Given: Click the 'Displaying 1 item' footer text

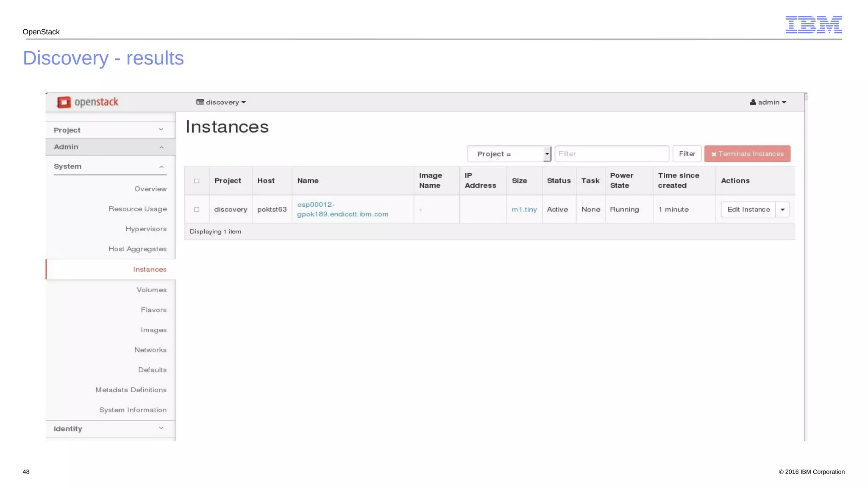Looking at the screenshot, I should click(x=215, y=232).
